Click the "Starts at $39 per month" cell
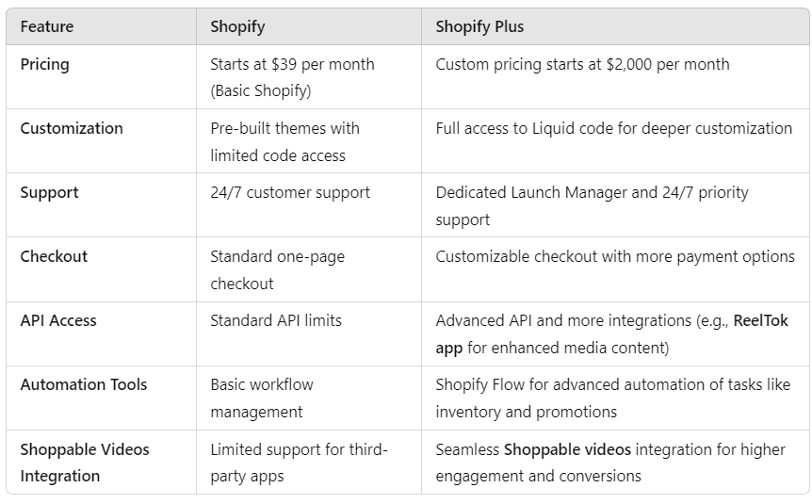Image resolution: width=812 pixels, height=504 pixels. click(292, 65)
